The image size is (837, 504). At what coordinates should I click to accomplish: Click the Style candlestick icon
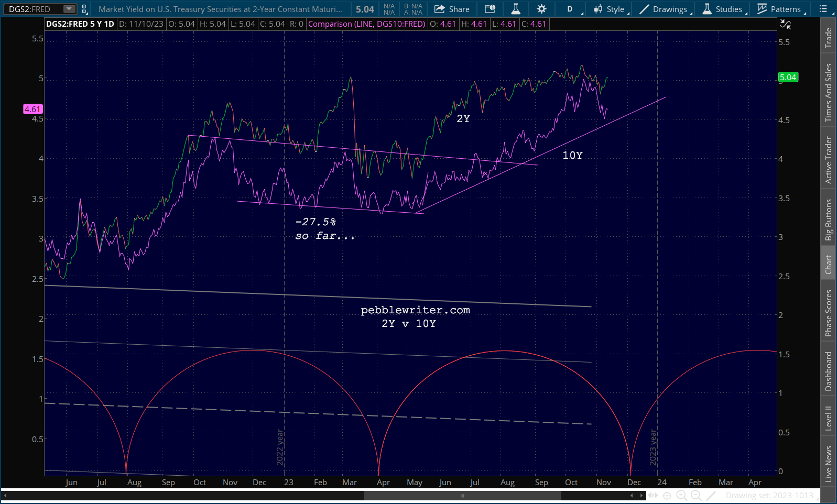pos(598,9)
